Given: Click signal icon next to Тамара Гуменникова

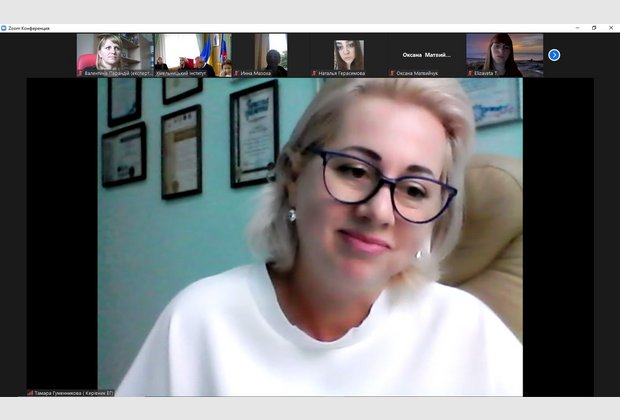Looking at the screenshot, I should (30, 393).
